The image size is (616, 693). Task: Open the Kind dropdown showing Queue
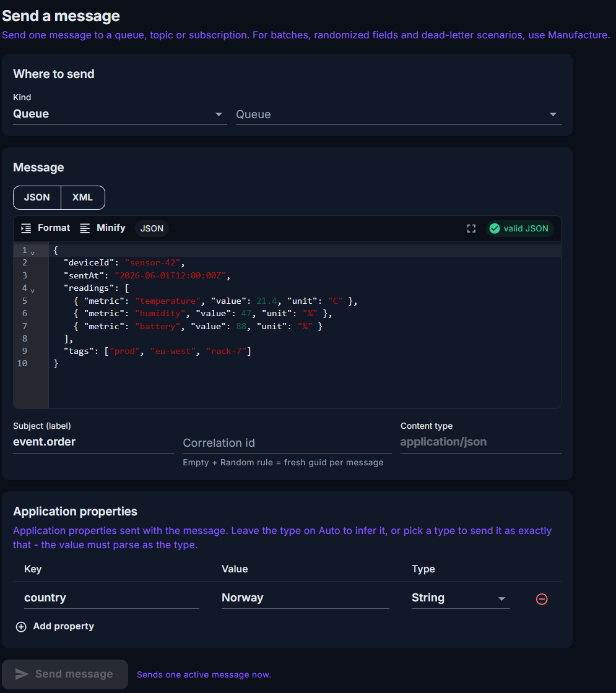coord(120,114)
